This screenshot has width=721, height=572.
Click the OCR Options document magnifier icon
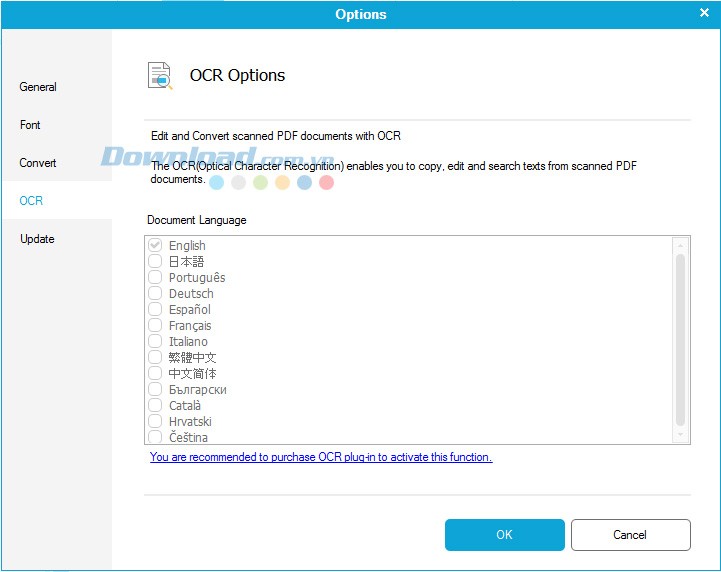coord(160,76)
